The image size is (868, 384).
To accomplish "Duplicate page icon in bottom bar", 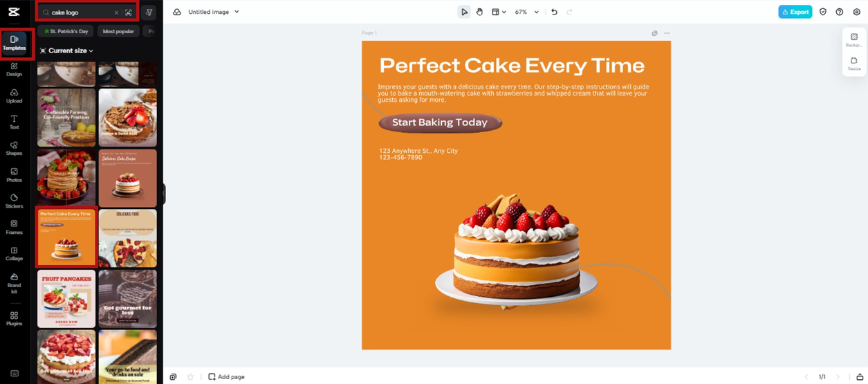I will [x=173, y=377].
